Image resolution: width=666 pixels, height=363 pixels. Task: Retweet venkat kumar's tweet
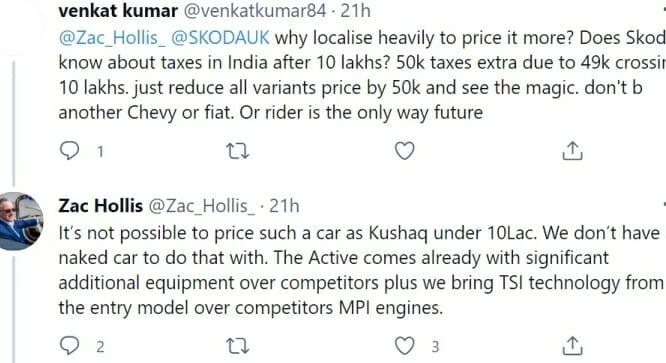click(237, 151)
